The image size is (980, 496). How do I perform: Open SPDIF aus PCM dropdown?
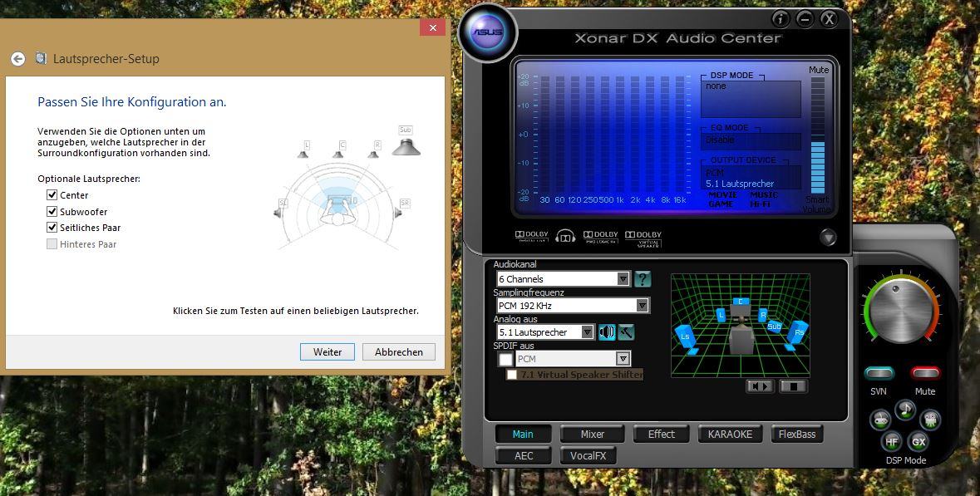pos(573,359)
